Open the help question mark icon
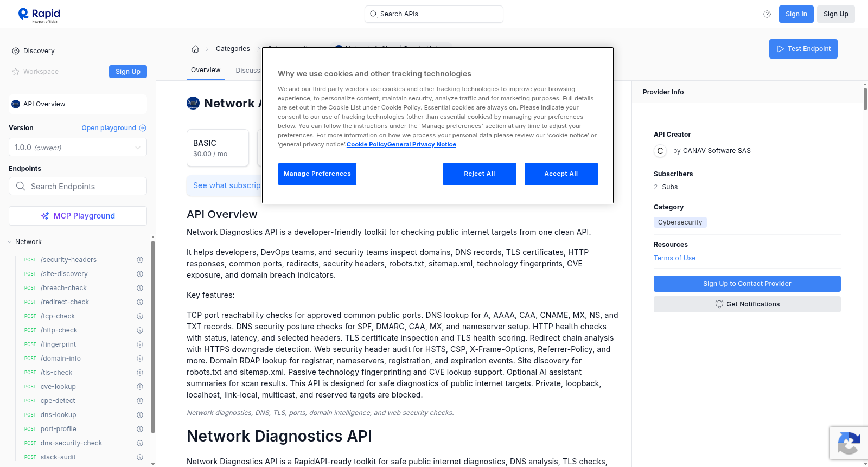The width and height of the screenshot is (868, 467). [x=767, y=14]
